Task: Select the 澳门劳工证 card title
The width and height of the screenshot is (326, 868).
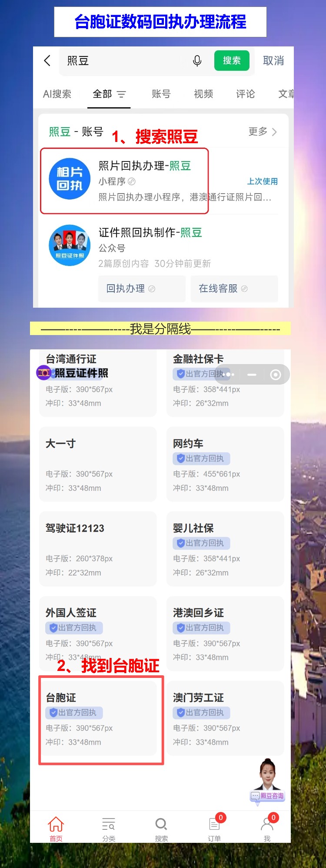Action: [198, 697]
